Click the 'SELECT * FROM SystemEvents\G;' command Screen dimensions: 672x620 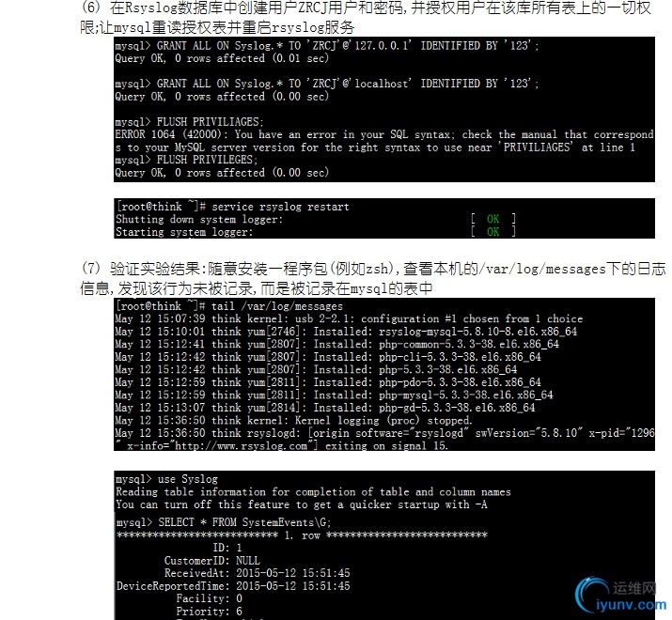pos(224,522)
